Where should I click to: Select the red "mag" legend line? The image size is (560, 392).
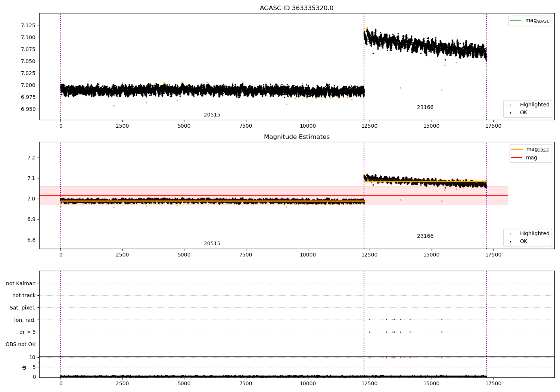coord(517,158)
